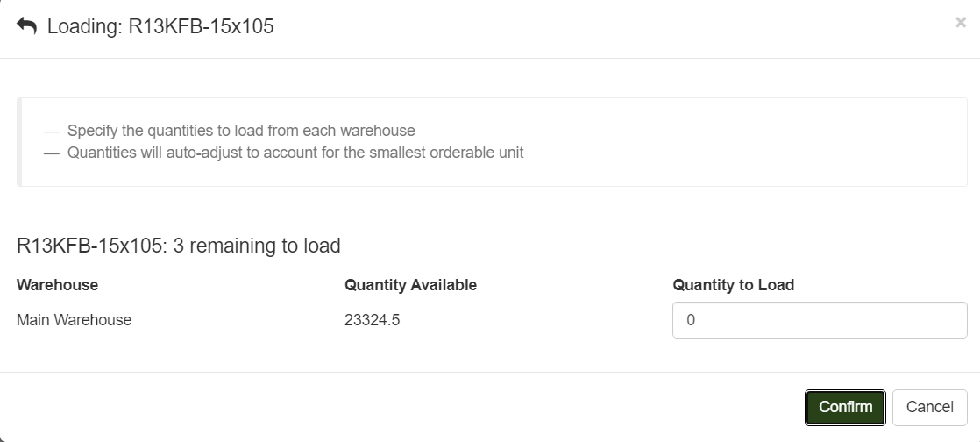Close the loading dialog with the X
Viewport: 980px width, 442px height.
(x=961, y=23)
